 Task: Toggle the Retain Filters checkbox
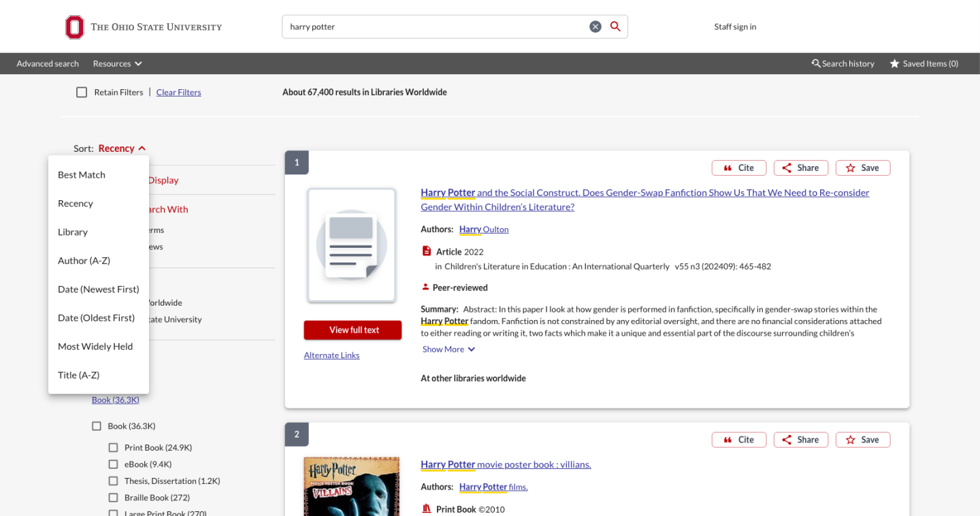click(82, 92)
